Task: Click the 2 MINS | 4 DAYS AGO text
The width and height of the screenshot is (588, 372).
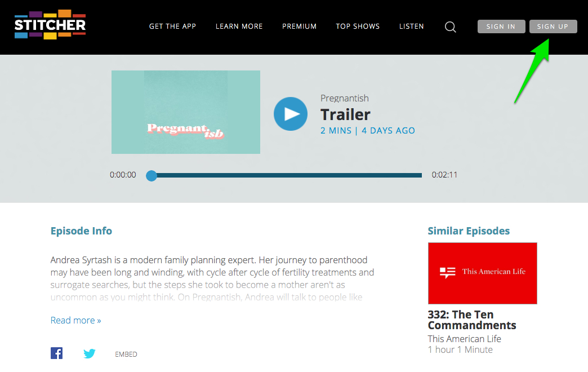Action: point(367,131)
